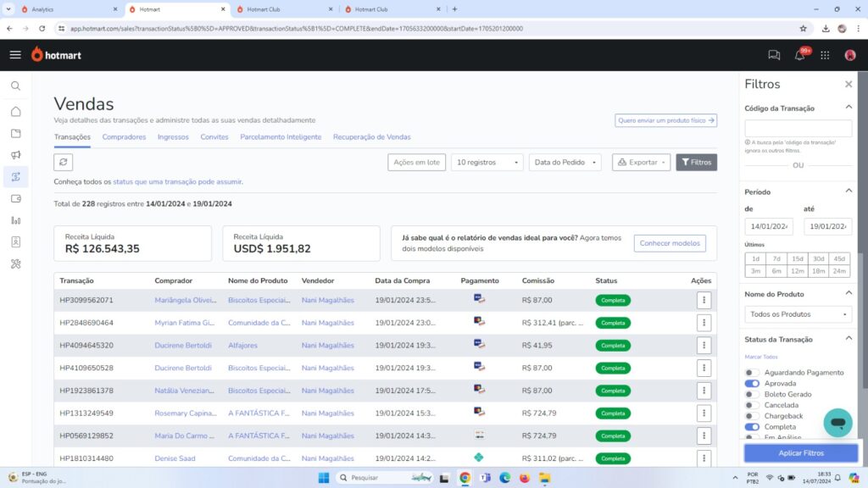868x488 pixels.
Task: Open the analytics bar chart sidebar icon
Action: pyautogui.click(x=15, y=220)
